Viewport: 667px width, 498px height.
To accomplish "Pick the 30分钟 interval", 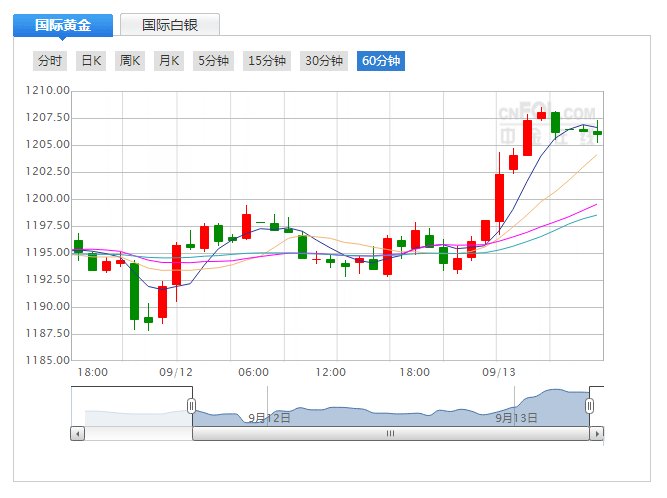I will pos(324,61).
